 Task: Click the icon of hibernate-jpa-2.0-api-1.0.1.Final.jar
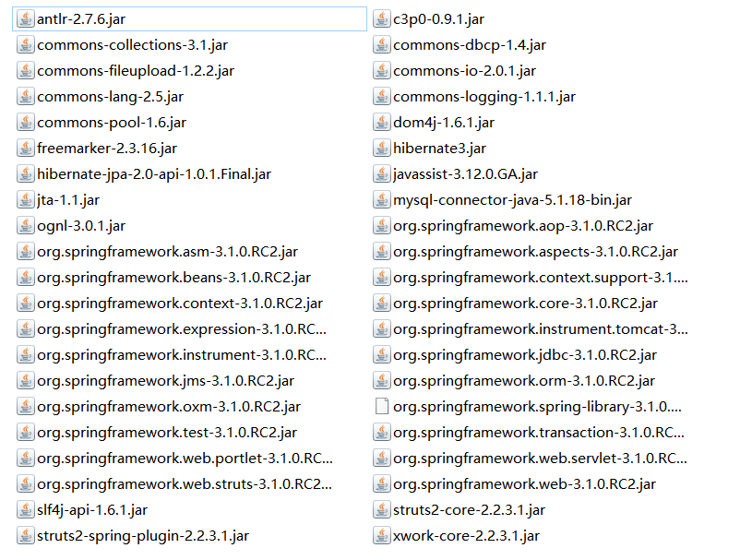pos(26,174)
